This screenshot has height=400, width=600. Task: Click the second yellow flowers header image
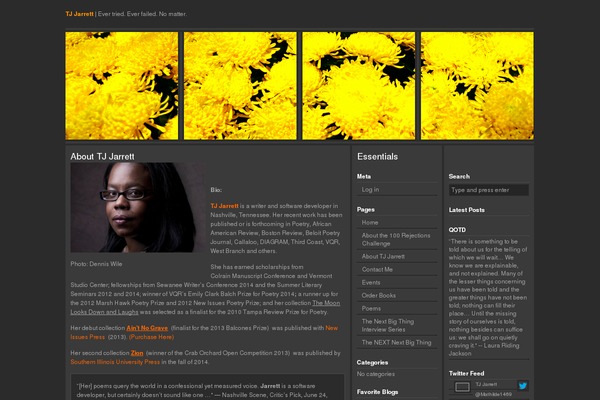click(x=240, y=86)
